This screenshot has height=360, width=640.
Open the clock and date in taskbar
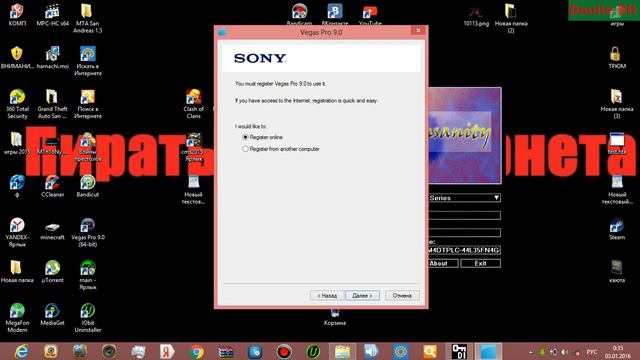point(618,352)
